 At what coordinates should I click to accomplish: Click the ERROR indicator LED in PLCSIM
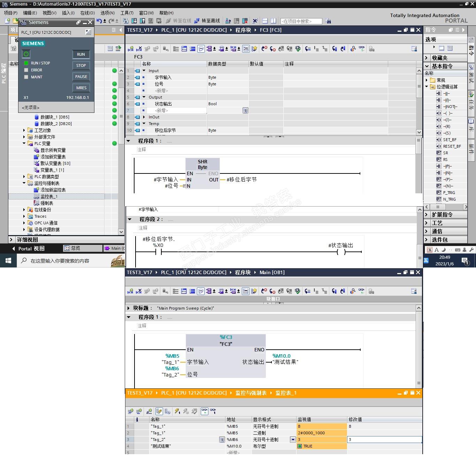pyautogui.click(x=26, y=70)
